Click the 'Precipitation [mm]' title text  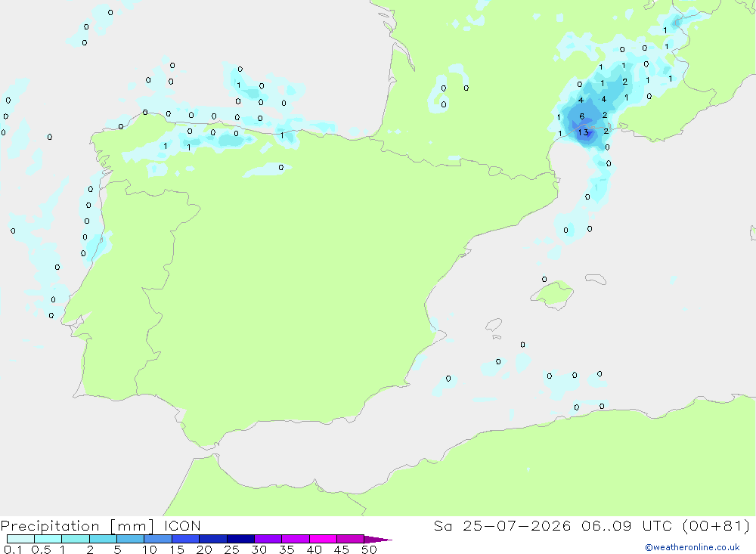77,526
